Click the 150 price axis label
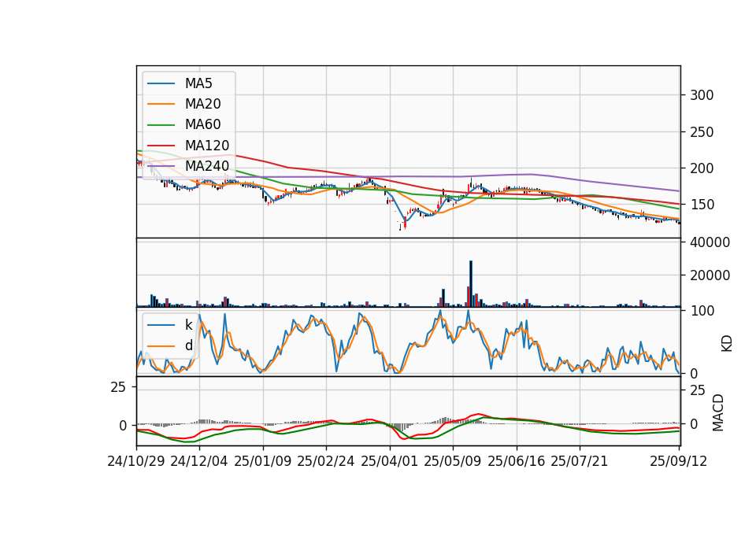The image size is (756, 543). (702, 205)
